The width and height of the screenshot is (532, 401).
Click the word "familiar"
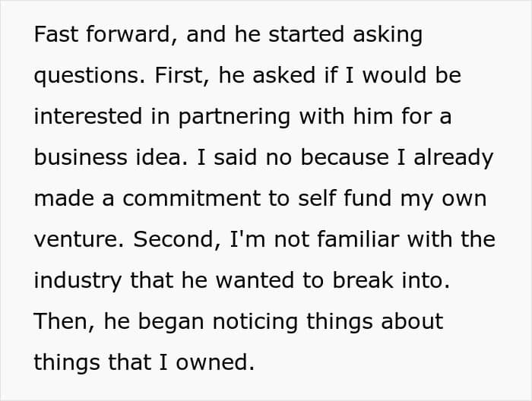(358, 239)
